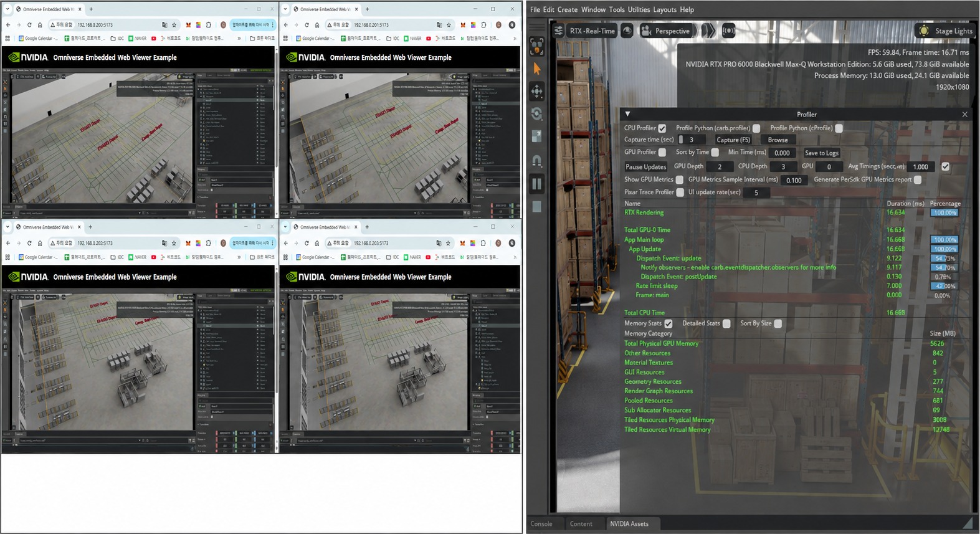Open extensions puzzle icon in 192.168.0.201 window

pos(483,25)
